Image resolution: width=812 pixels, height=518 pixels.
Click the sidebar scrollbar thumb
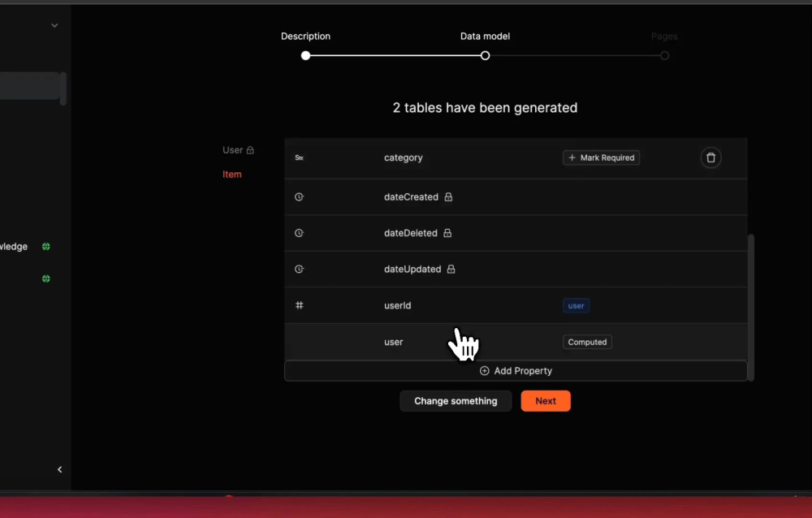coord(63,88)
